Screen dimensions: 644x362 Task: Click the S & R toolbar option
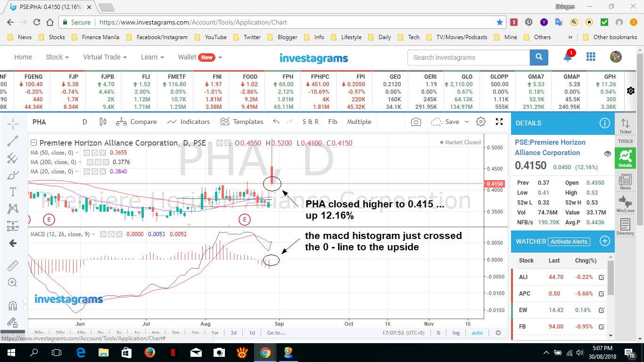(x=310, y=122)
